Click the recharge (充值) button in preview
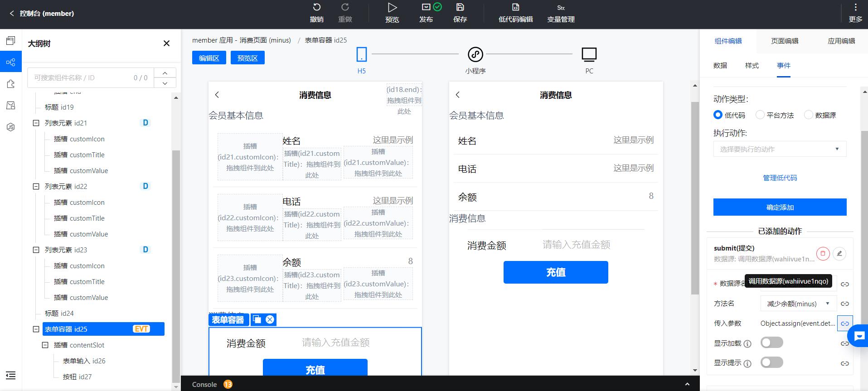868x391 pixels. coord(556,272)
